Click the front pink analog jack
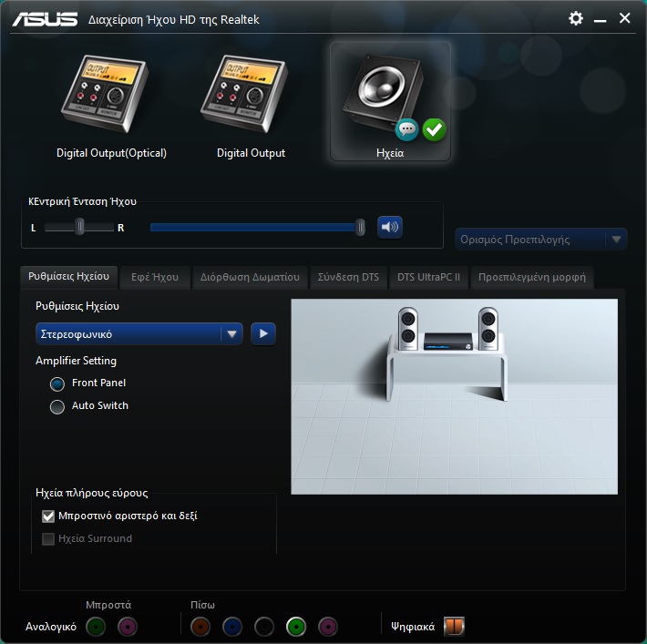 pyautogui.click(x=128, y=627)
